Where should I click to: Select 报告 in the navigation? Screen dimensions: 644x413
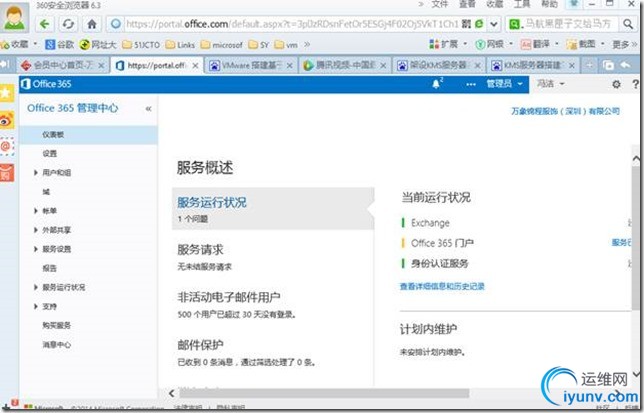pos(50,268)
